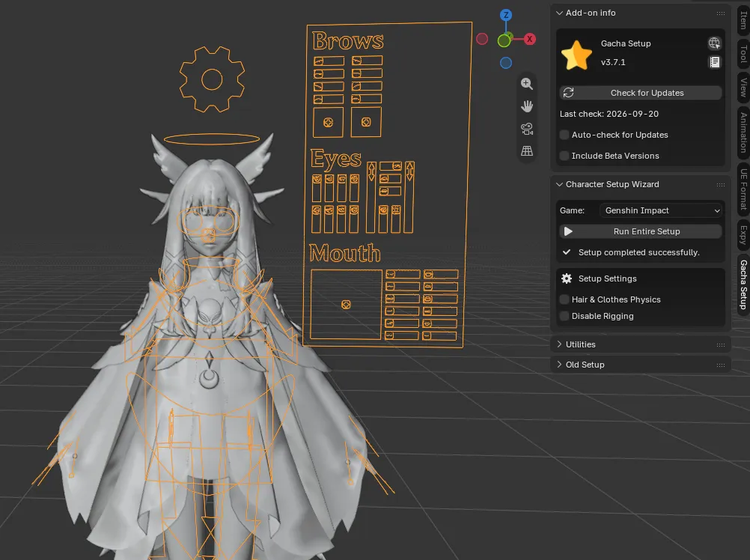Click the Setup completed successfully message
This screenshot has width=750, height=560.
pyautogui.click(x=638, y=252)
